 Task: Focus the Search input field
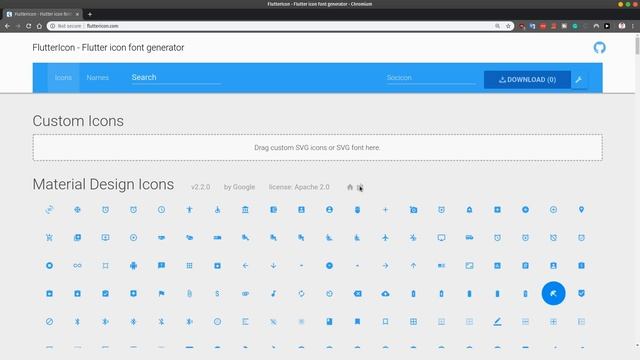[176, 78]
